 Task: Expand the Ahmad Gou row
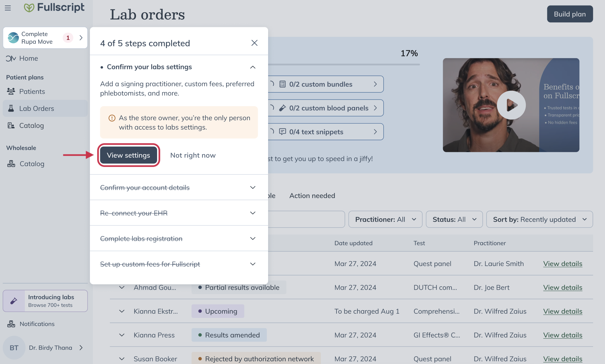122,287
